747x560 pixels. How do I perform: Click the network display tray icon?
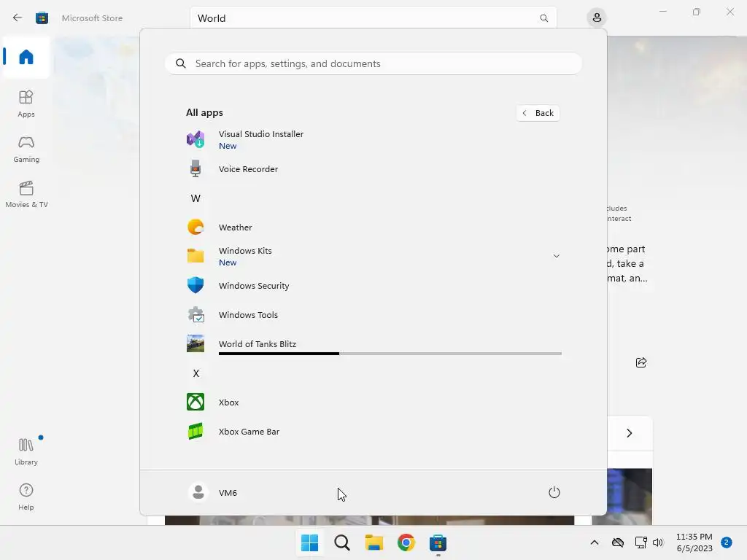click(640, 542)
